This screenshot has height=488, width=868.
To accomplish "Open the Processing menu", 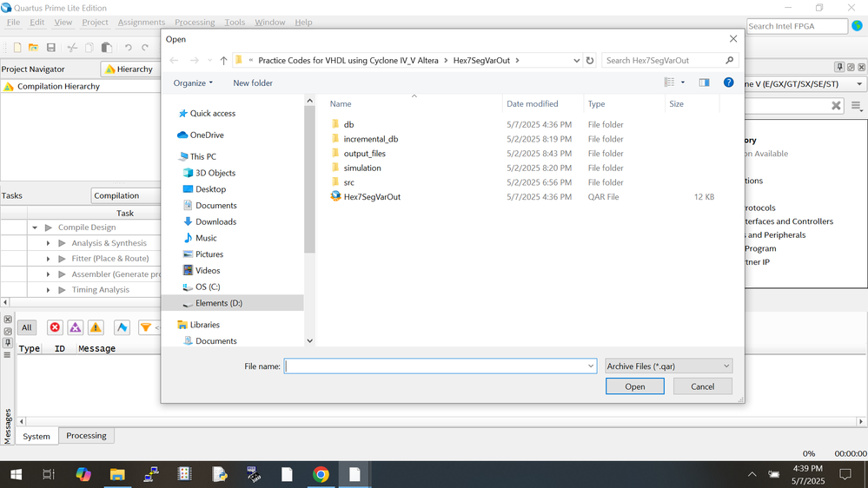I will pyautogui.click(x=195, y=22).
